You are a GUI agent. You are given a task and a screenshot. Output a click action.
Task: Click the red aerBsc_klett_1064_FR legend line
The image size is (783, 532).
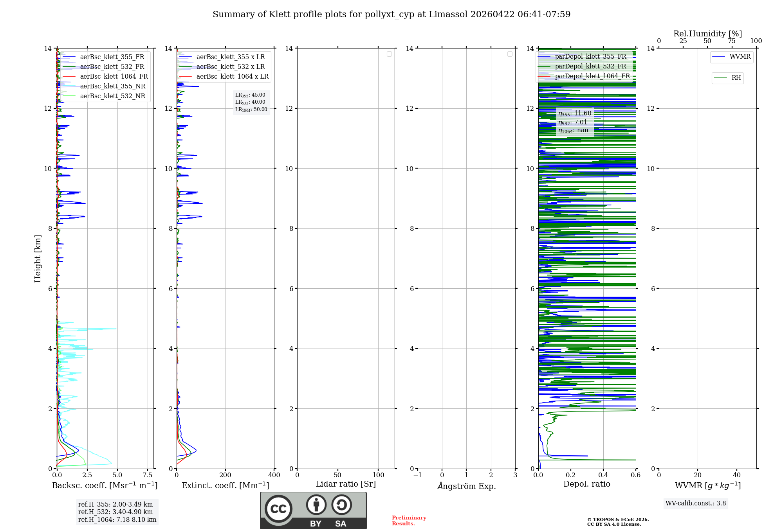pos(69,77)
